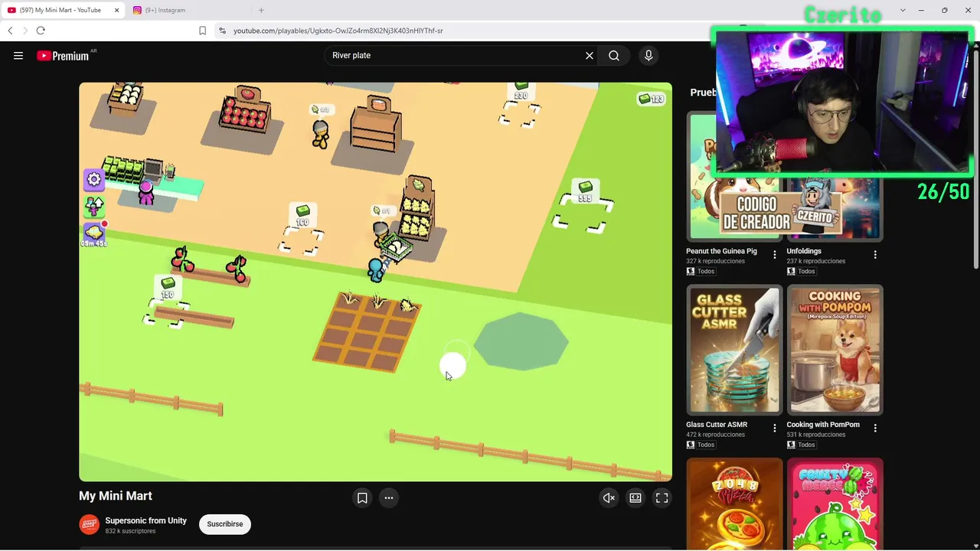The height and width of the screenshot is (551, 980).
Task: Click the 832 k suscriptores text
Action: click(130, 531)
